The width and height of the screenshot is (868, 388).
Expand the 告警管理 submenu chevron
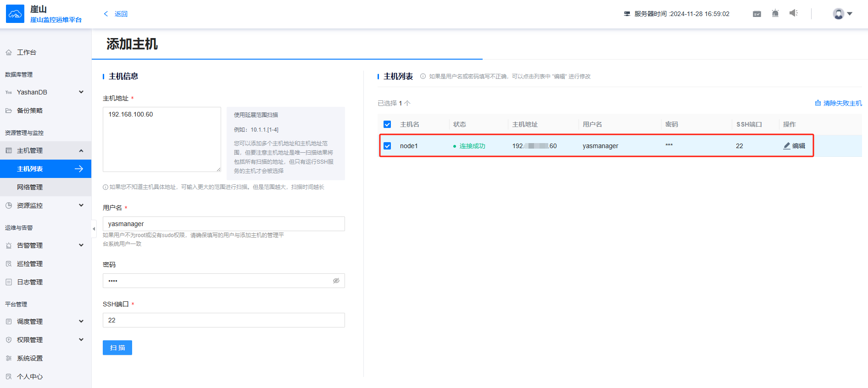[x=81, y=245]
